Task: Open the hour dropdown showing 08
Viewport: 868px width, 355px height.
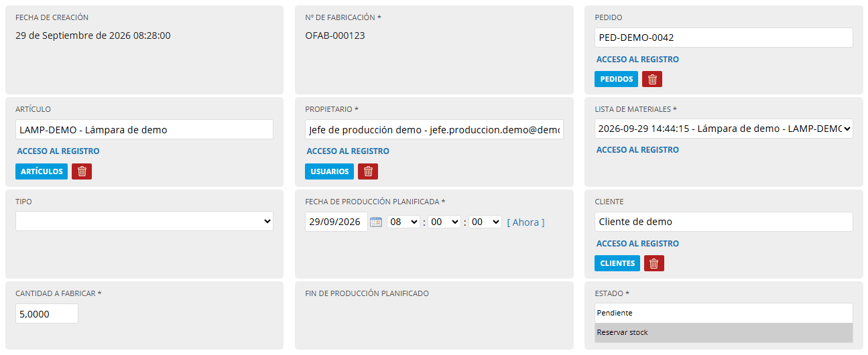Action: (404, 222)
